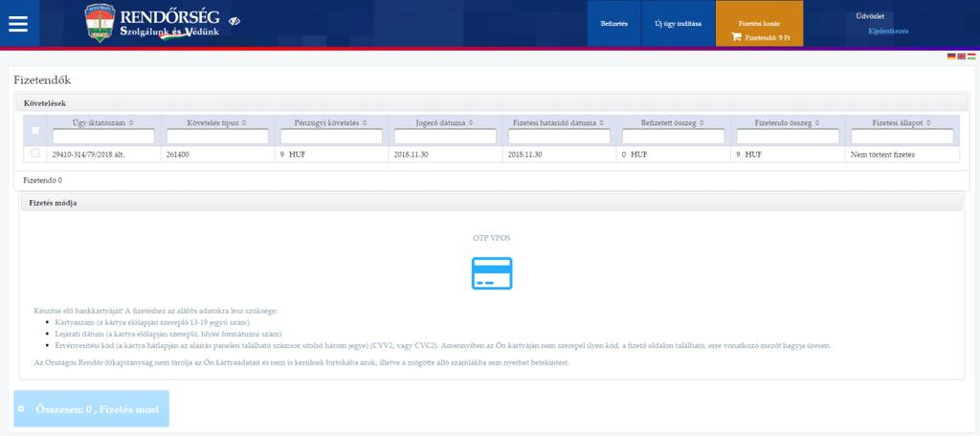This screenshot has width=980, height=436.
Task: Sort by Fizetési állapot column arrows
Action: [929, 123]
